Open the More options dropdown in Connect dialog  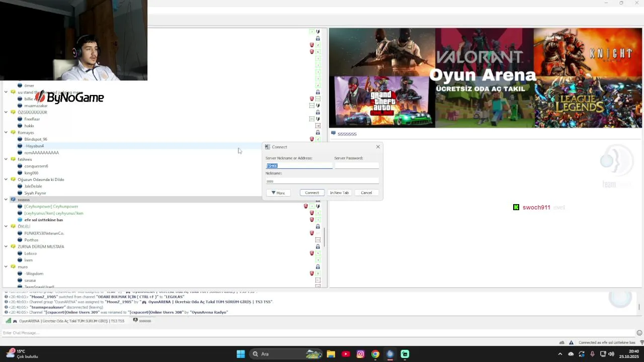coord(278,193)
